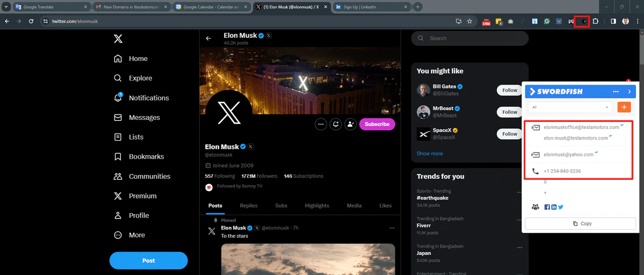Switch to the Google Translate tab
The width and height of the screenshot is (644, 275).
point(52,7)
